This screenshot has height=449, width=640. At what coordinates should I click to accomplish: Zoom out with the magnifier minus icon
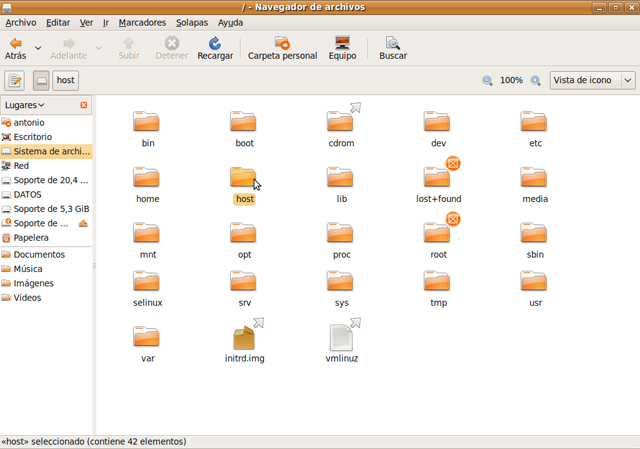[487, 81]
